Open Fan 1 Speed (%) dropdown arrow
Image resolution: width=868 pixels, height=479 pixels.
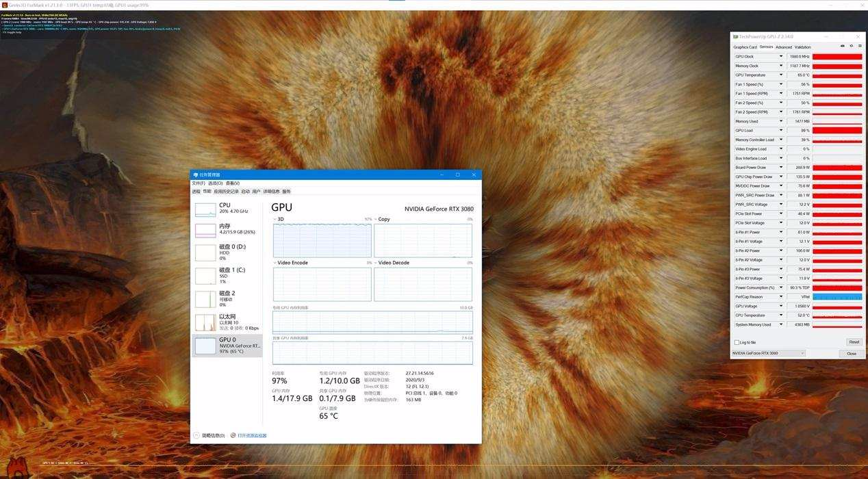click(x=781, y=84)
